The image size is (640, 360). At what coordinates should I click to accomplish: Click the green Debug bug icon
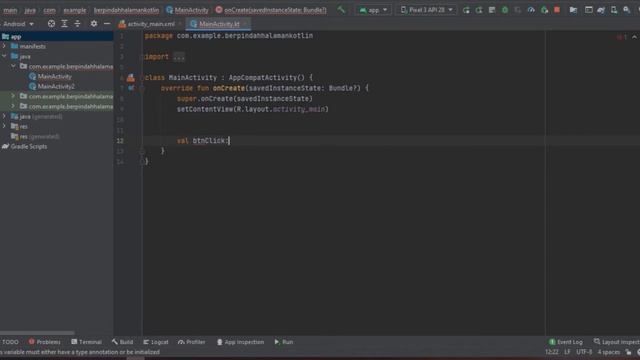click(x=505, y=10)
